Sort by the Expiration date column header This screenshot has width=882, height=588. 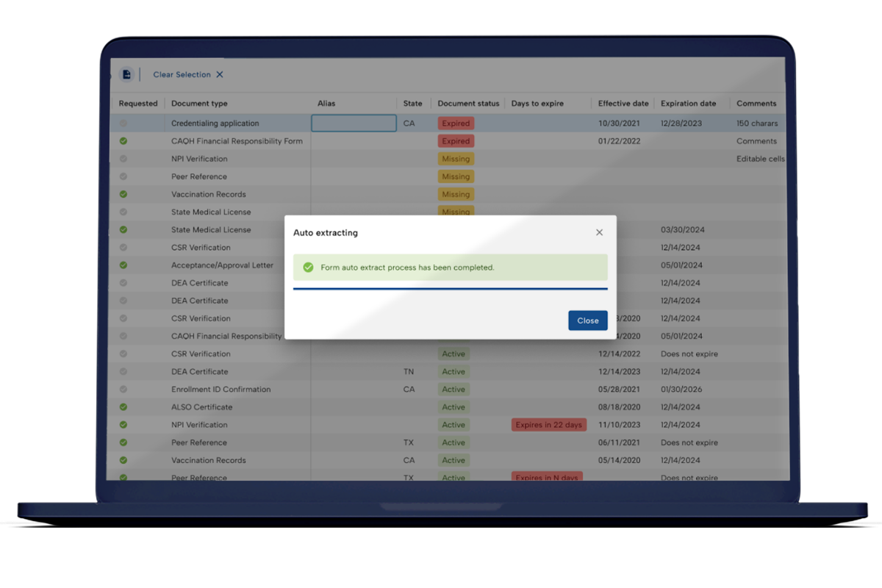point(688,104)
